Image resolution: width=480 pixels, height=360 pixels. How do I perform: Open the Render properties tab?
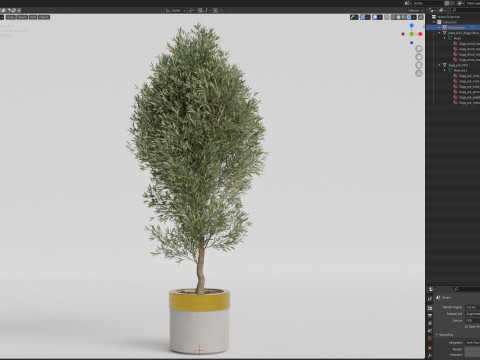(x=430, y=308)
